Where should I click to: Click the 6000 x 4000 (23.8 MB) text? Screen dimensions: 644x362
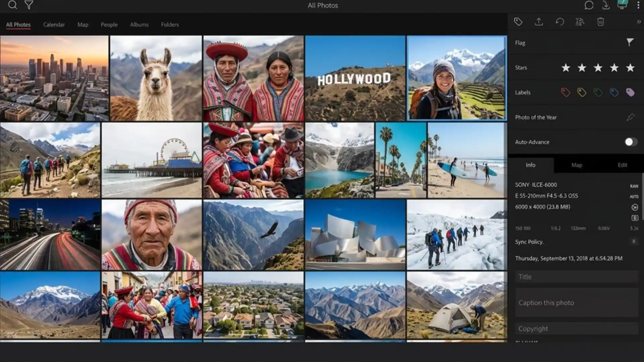click(543, 207)
